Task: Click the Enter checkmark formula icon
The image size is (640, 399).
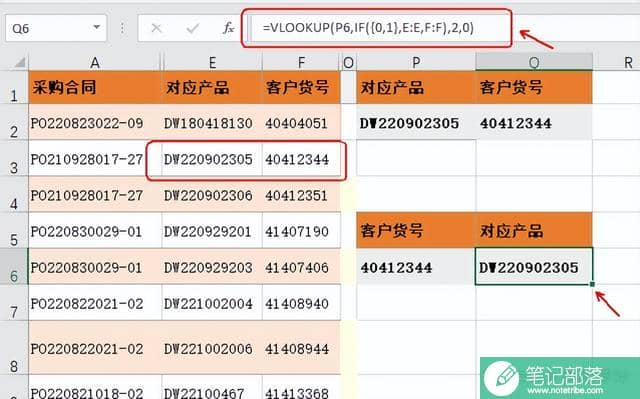Action: 193,28
